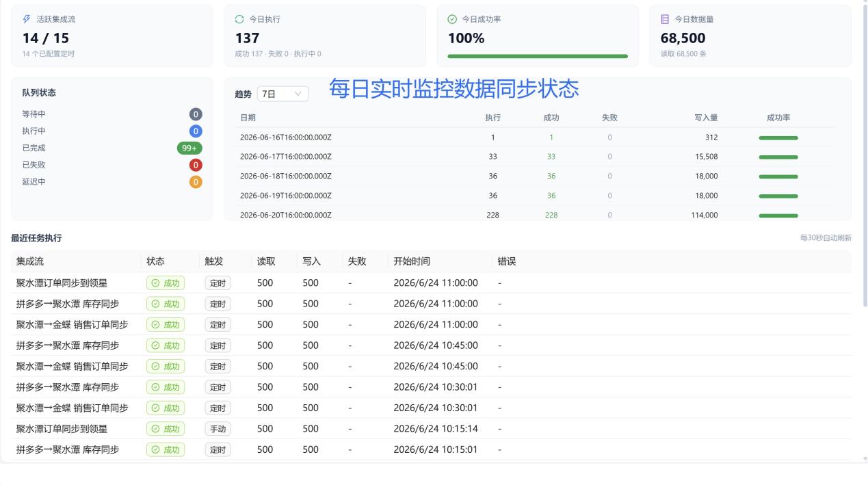
Task: Click the database icon beside 今日数据量
Action: click(x=665, y=19)
